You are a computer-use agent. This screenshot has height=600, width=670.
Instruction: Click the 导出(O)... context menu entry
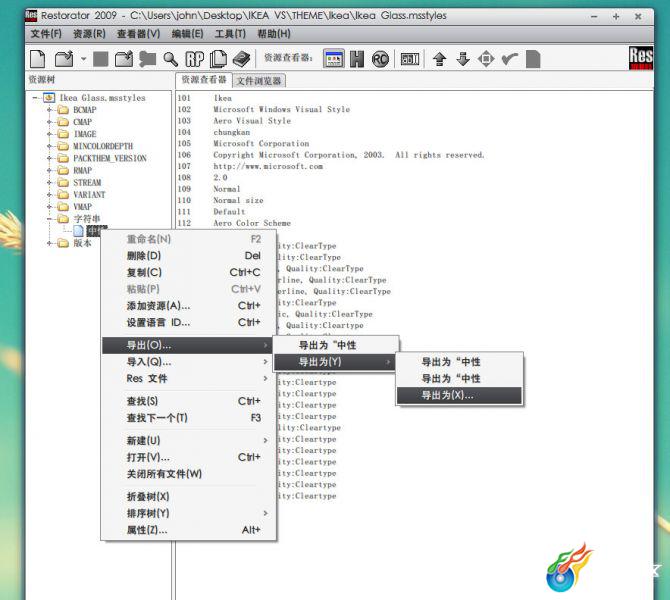click(x=187, y=345)
